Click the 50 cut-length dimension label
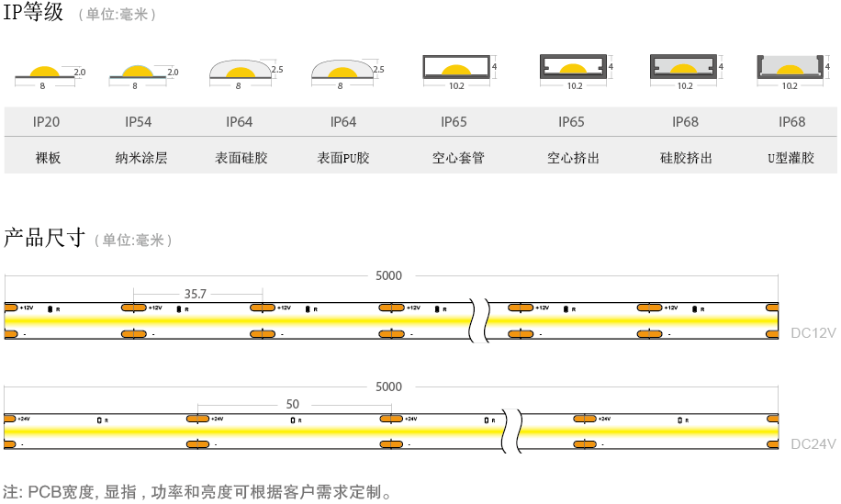Viewport: 841px width, 504px height. coord(292,404)
